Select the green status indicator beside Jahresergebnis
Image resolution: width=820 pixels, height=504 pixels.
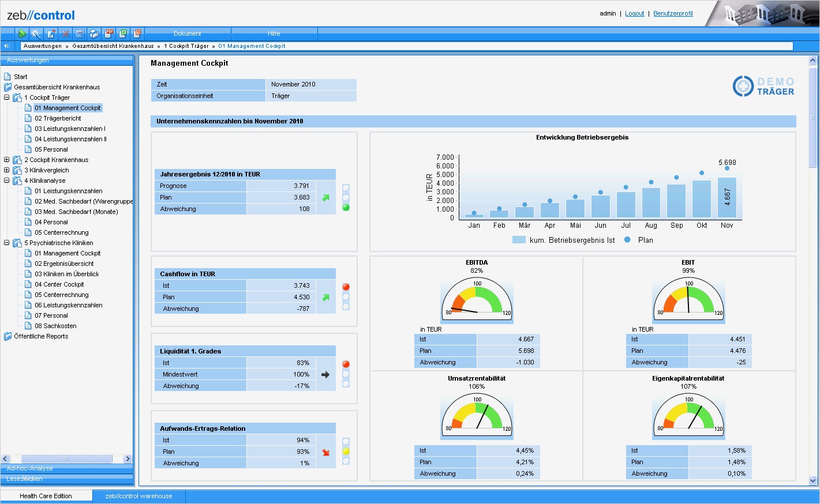click(x=346, y=207)
